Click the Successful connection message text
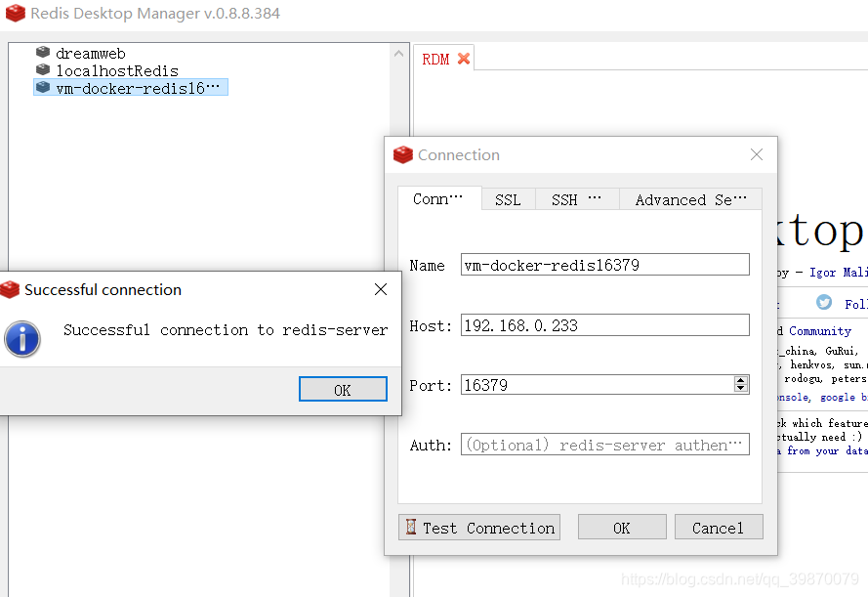This screenshot has height=597, width=868. click(226, 330)
